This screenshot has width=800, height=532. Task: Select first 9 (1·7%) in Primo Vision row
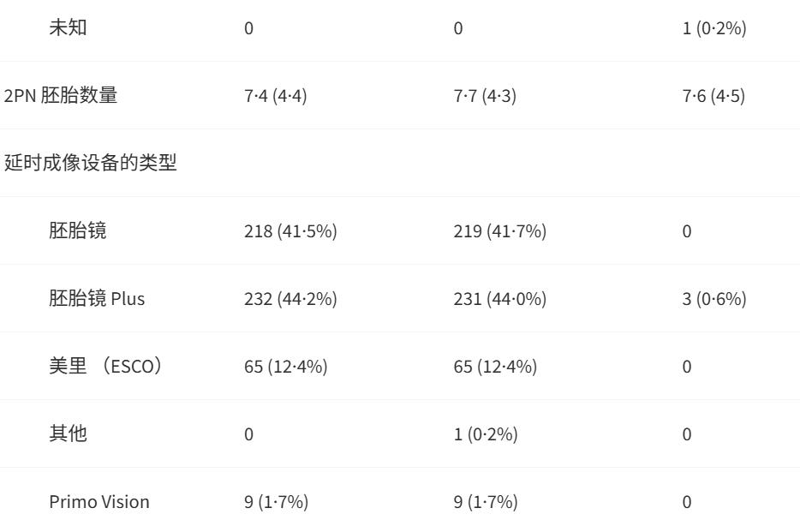point(276,502)
